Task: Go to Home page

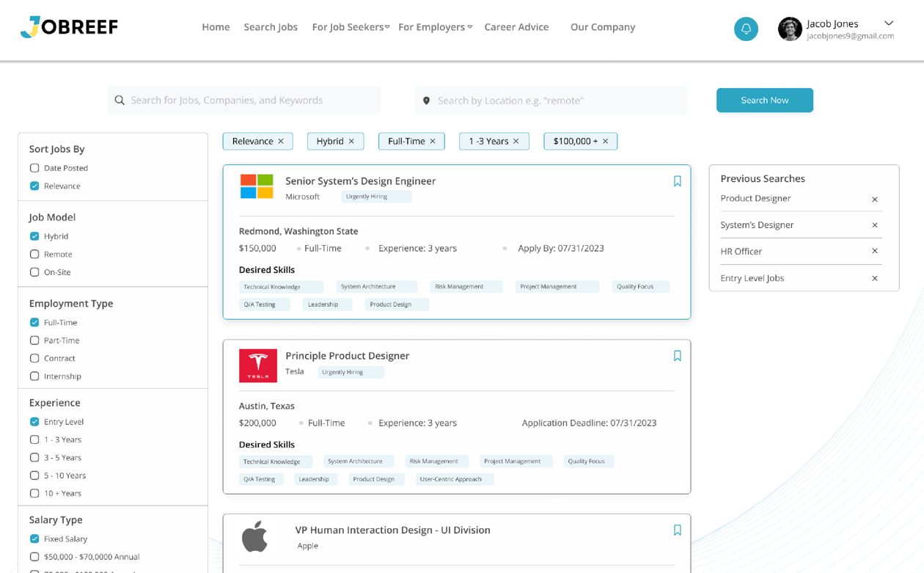Action: coord(216,27)
